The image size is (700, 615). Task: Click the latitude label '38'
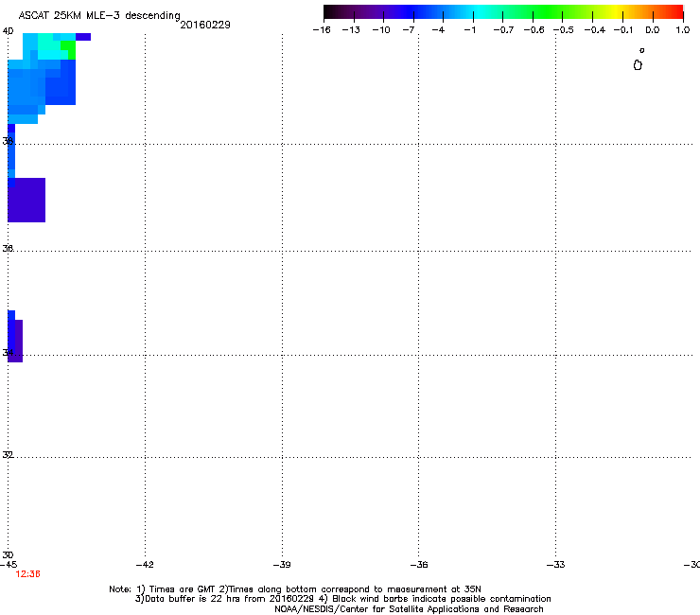[8, 141]
